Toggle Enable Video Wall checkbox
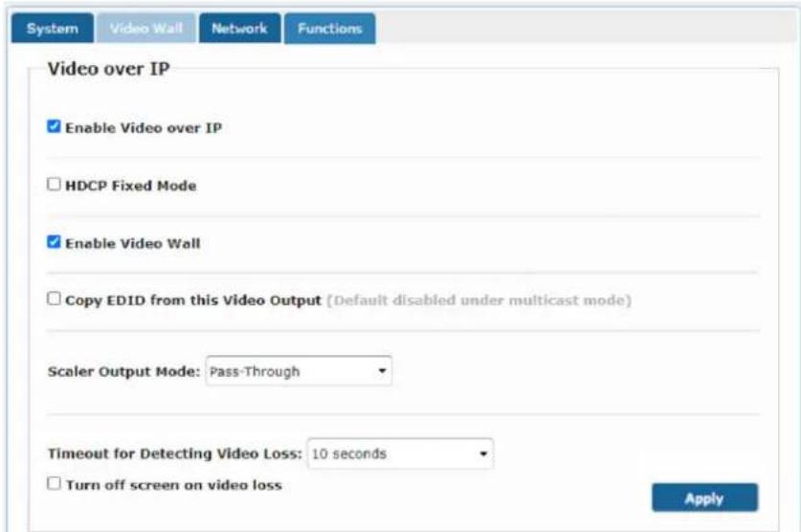This screenshot has width=801, height=532. [x=54, y=241]
